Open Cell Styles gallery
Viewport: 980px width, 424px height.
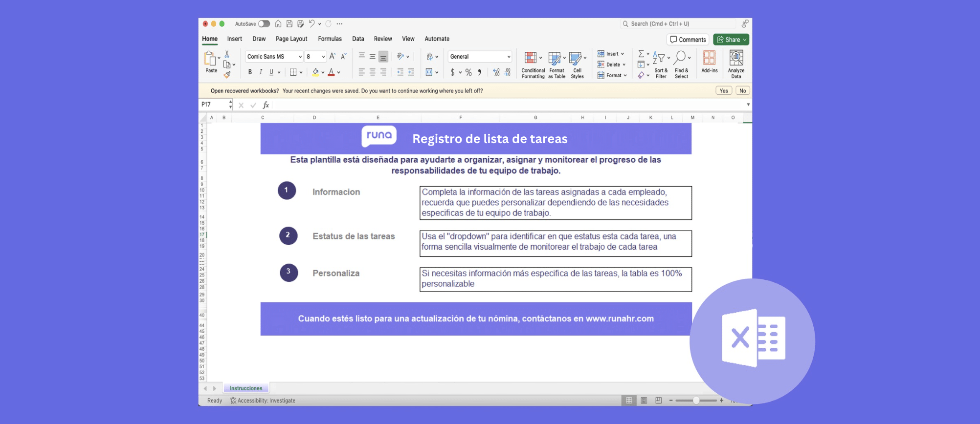(x=578, y=64)
